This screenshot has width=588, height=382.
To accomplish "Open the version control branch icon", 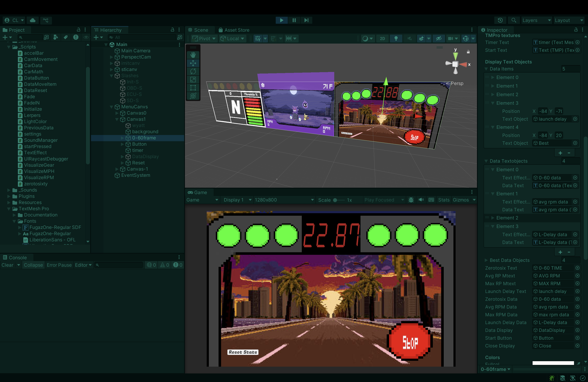I will coord(46,20).
